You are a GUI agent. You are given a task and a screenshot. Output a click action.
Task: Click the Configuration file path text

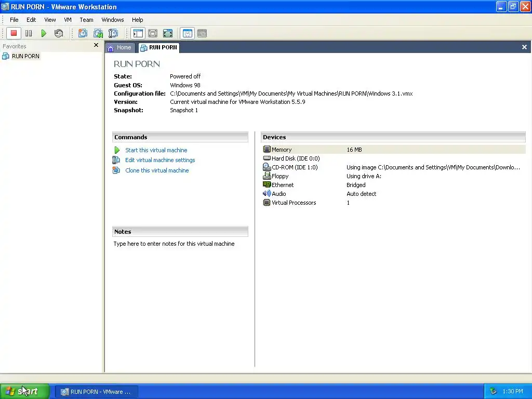tap(291, 94)
